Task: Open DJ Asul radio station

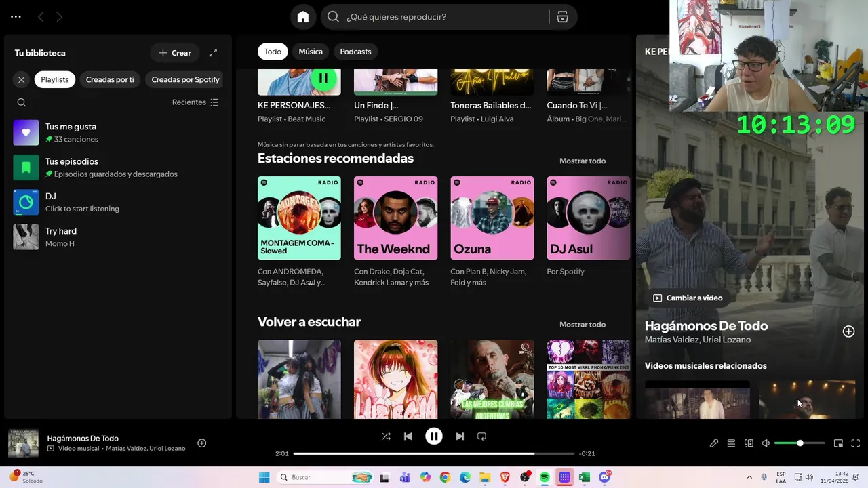Action: 588,227
